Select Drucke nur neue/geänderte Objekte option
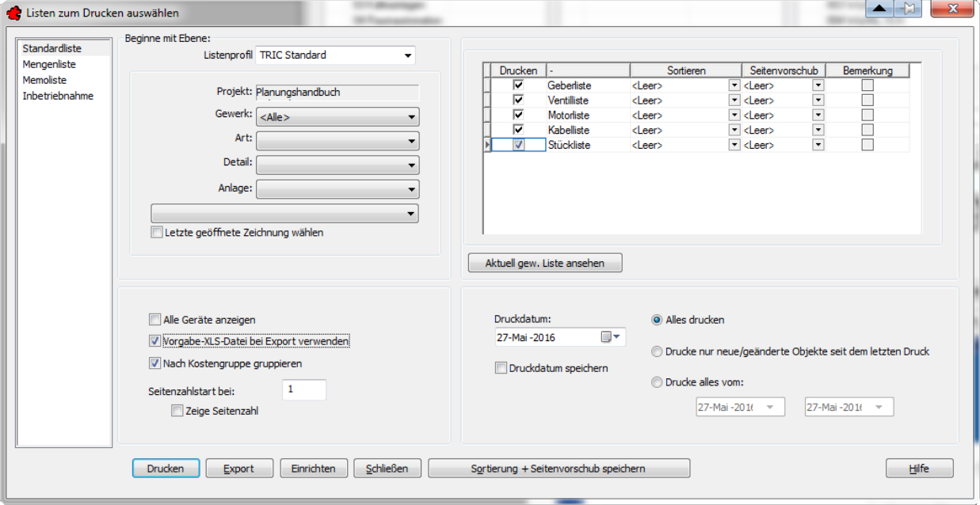 click(657, 351)
